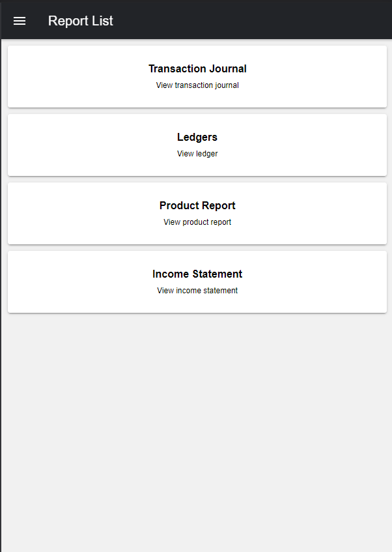Click white space right of Ledgers heading
The image size is (392, 552).
click(x=306, y=138)
